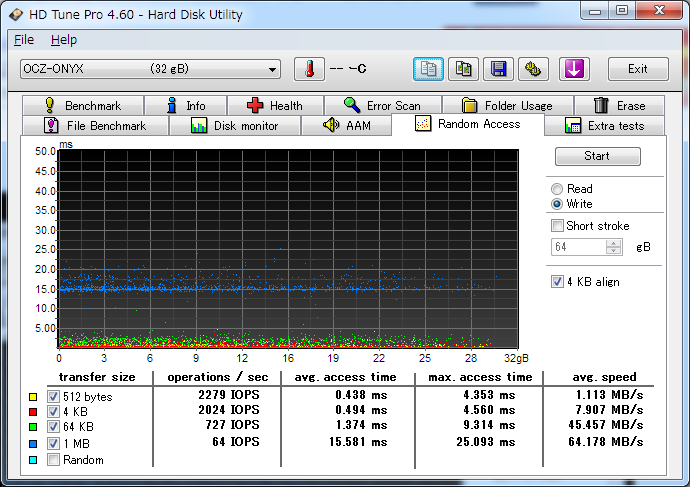Select the Random Access tab
Image resolution: width=690 pixels, height=487 pixels.
(x=468, y=124)
